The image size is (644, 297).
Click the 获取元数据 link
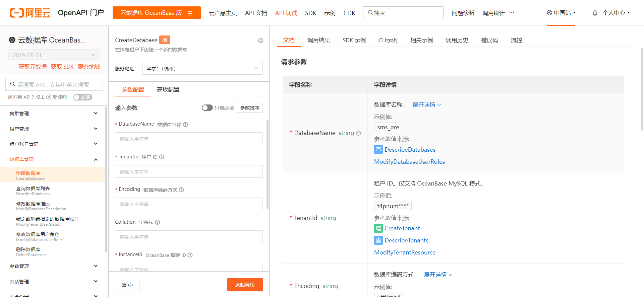coord(33,67)
